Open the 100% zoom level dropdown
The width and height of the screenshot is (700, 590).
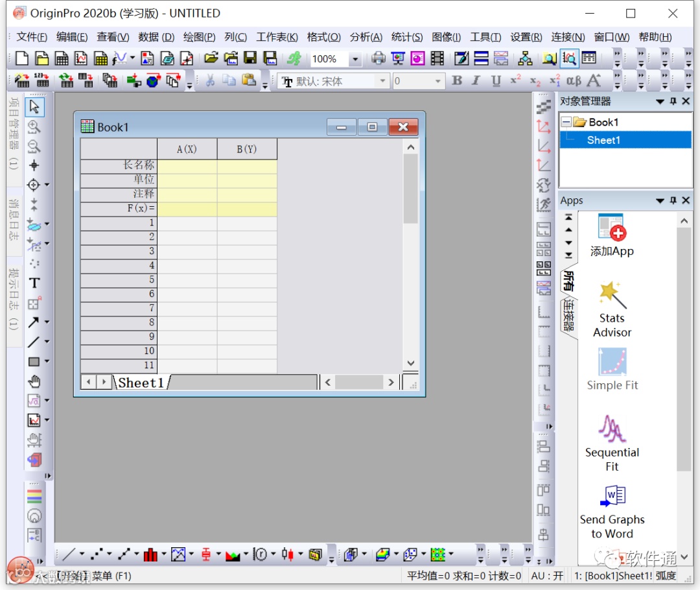tap(355, 59)
